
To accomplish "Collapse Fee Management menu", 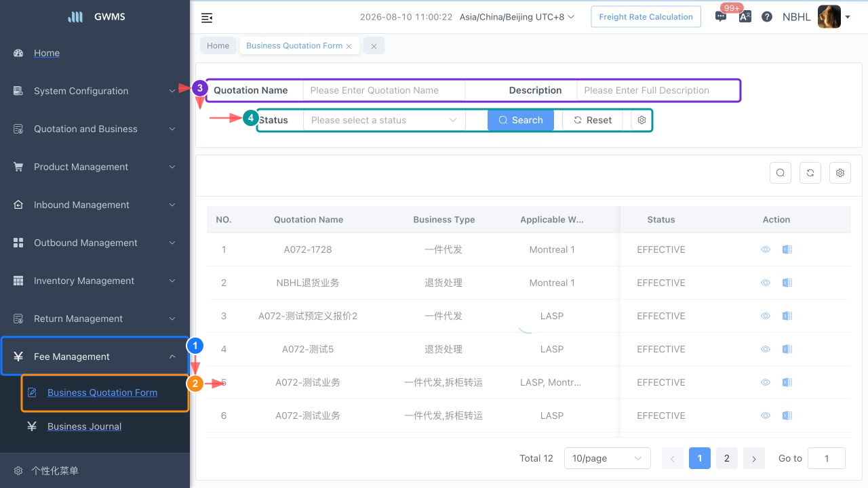I will [95, 357].
